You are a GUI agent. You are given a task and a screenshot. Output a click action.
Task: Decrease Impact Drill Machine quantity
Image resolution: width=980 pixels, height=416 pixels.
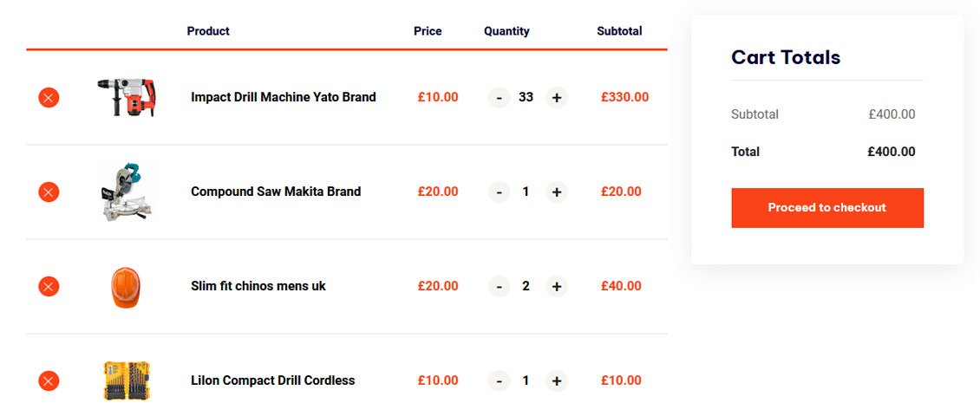[x=499, y=98]
